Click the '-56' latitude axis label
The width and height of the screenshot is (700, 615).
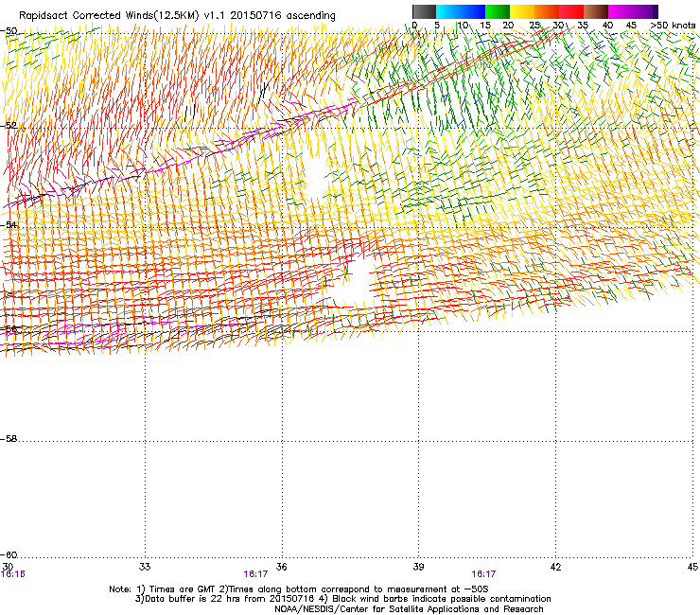pos(9,329)
